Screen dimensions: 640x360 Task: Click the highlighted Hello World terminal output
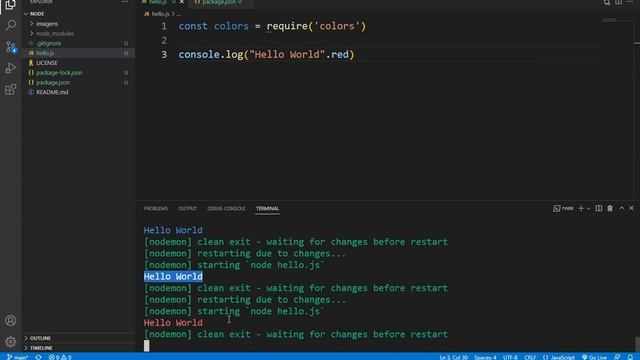click(173, 276)
